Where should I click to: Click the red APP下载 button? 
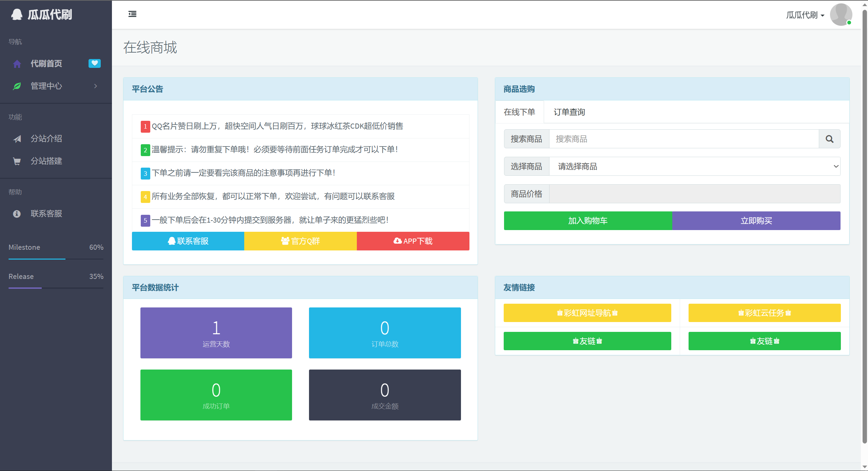(x=413, y=241)
